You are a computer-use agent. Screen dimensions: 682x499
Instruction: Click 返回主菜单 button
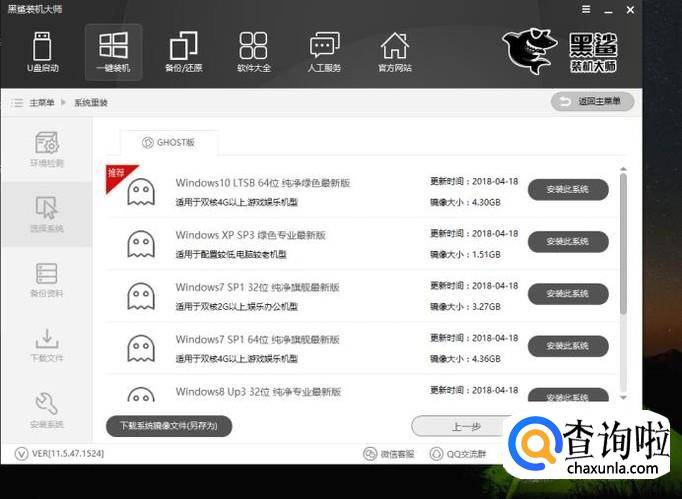click(592, 101)
